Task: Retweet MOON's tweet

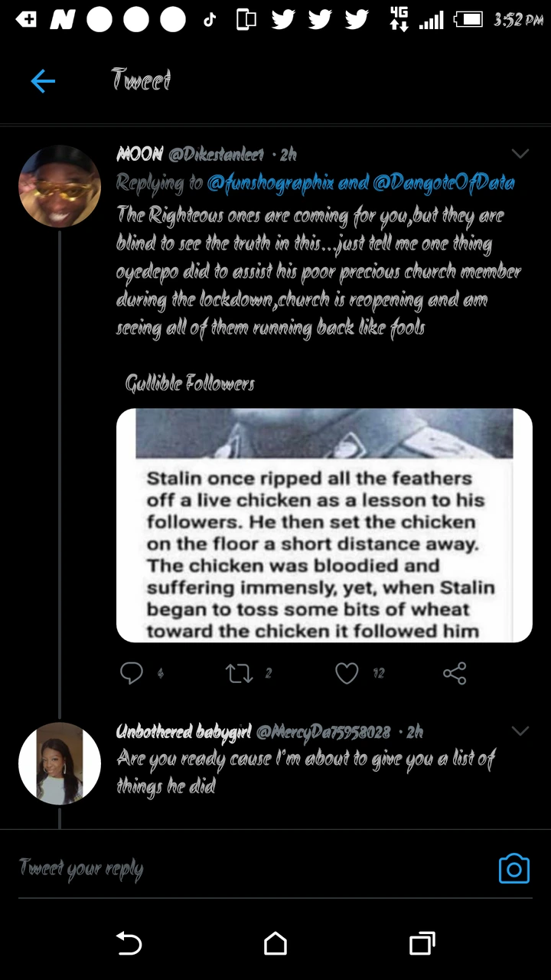Action: 239,674
